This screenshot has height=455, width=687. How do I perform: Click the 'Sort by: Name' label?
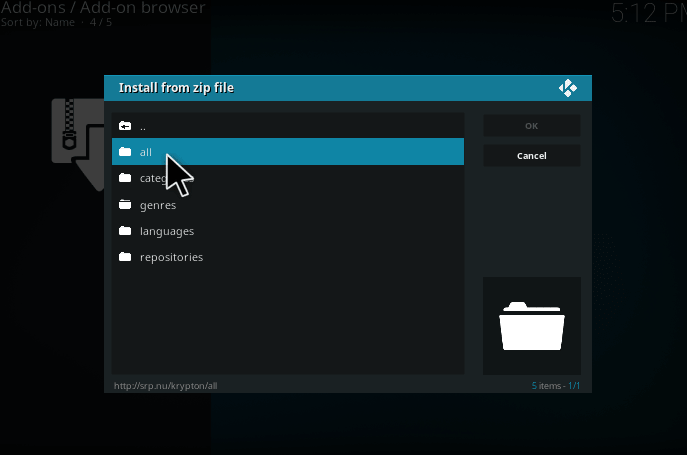(x=38, y=22)
